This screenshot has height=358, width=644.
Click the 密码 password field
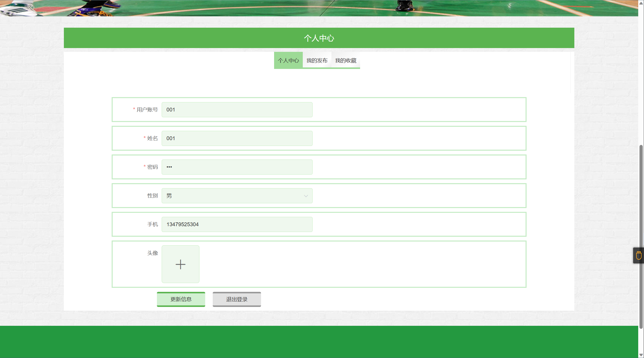[x=237, y=167]
